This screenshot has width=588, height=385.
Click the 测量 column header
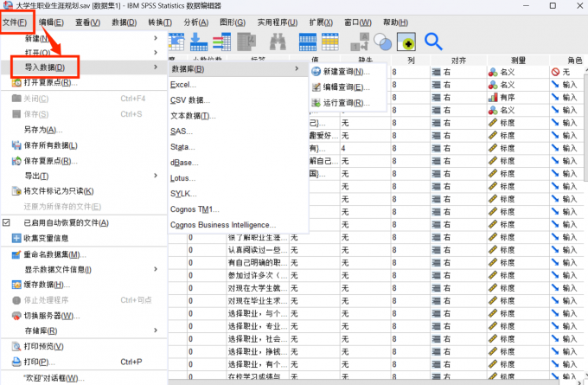pyautogui.click(x=518, y=61)
